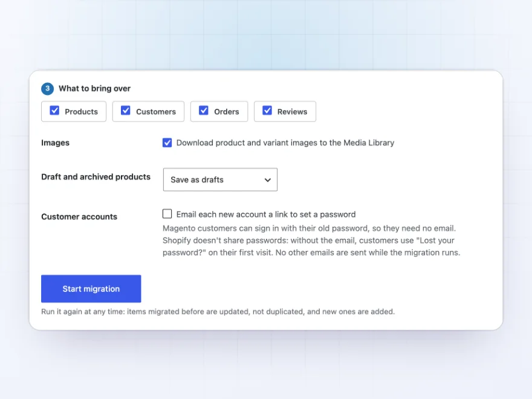
Task: Uncheck the Orders checkbox
Action: pyautogui.click(x=204, y=111)
